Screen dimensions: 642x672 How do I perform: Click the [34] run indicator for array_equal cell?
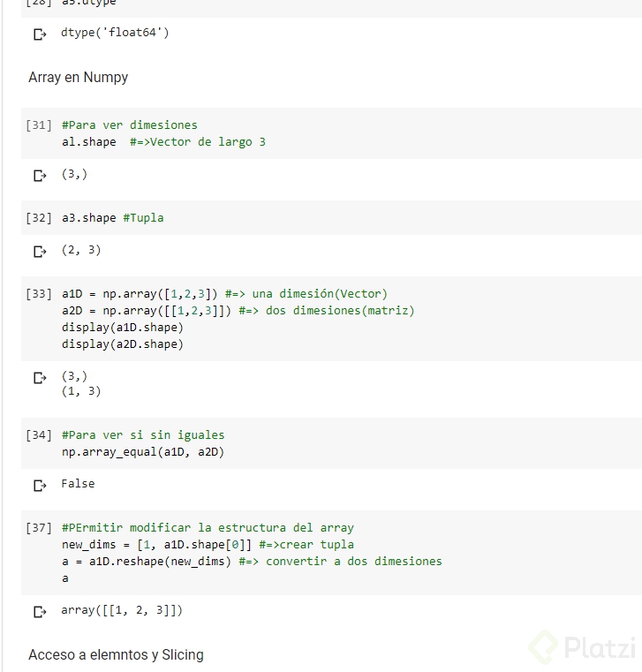tap(39, 435)
